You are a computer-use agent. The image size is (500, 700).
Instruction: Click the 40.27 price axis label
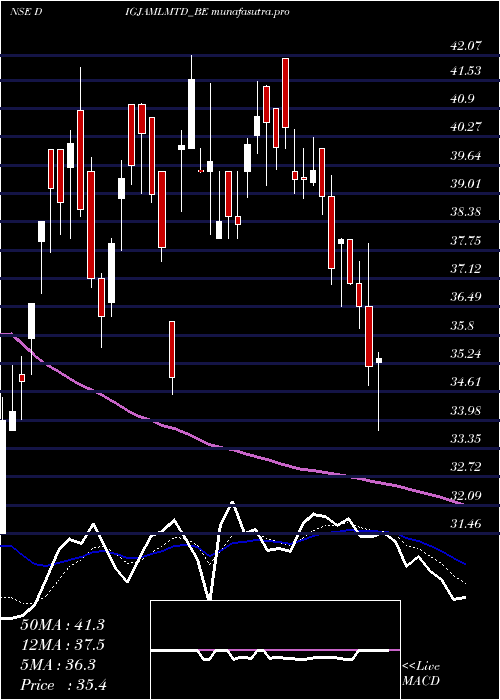(467, 127)
